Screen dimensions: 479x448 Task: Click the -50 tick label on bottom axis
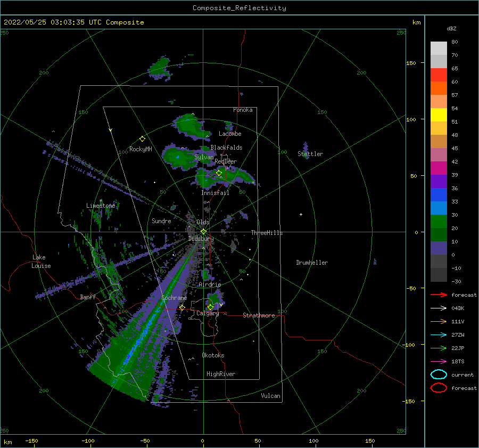click(x=145, y=441)
